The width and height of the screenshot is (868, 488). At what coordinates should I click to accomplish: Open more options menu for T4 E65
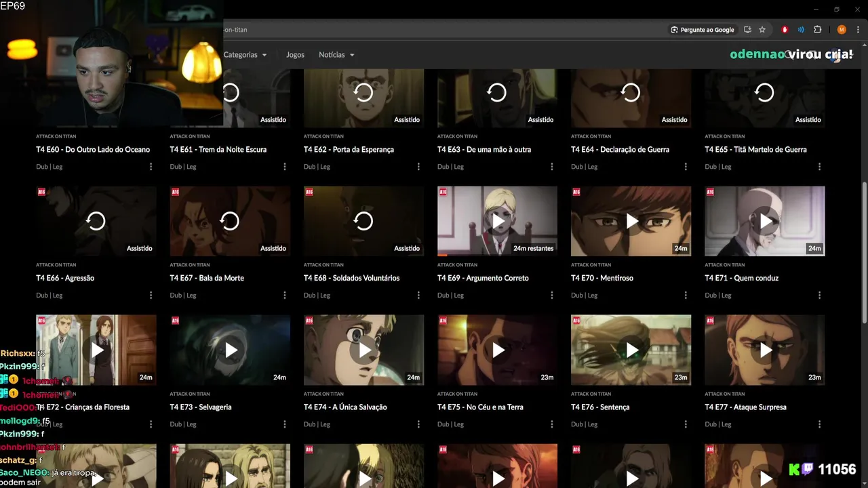coord(819,167)
